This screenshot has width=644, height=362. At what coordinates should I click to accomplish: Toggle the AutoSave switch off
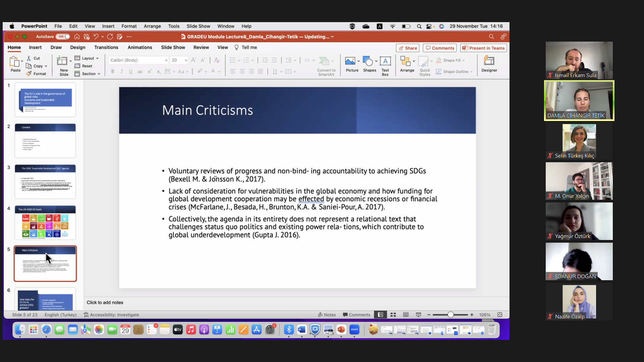point(63,37)
